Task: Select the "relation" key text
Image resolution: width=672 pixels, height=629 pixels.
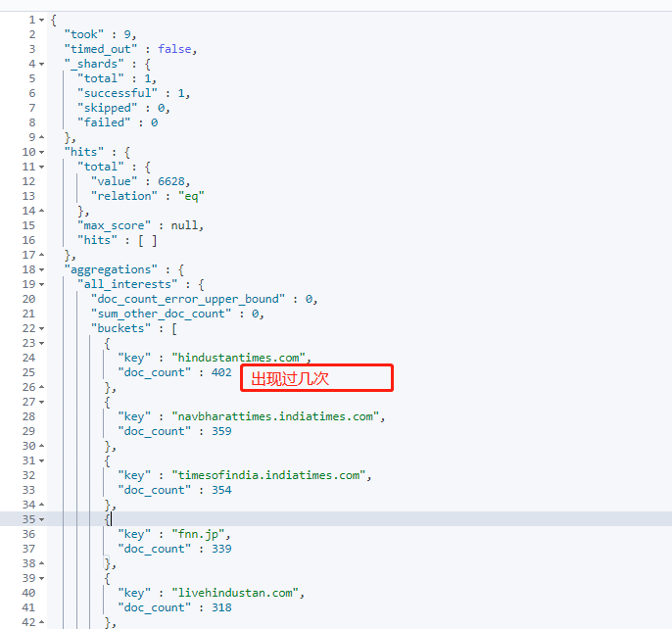Action: [x=123, y=196]
